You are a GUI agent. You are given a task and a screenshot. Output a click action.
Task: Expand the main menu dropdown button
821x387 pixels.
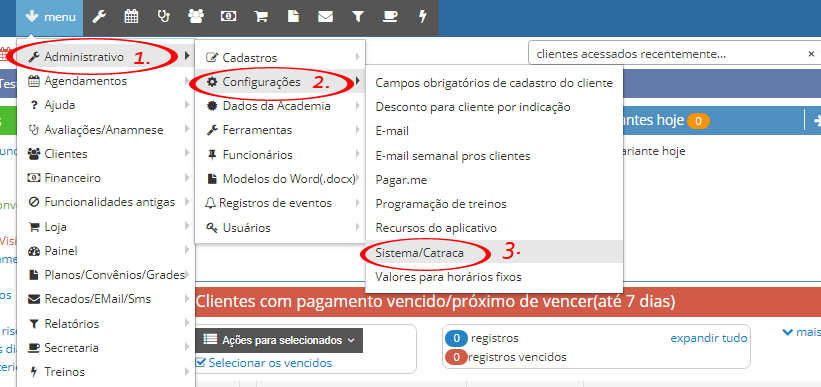(50, 17)
